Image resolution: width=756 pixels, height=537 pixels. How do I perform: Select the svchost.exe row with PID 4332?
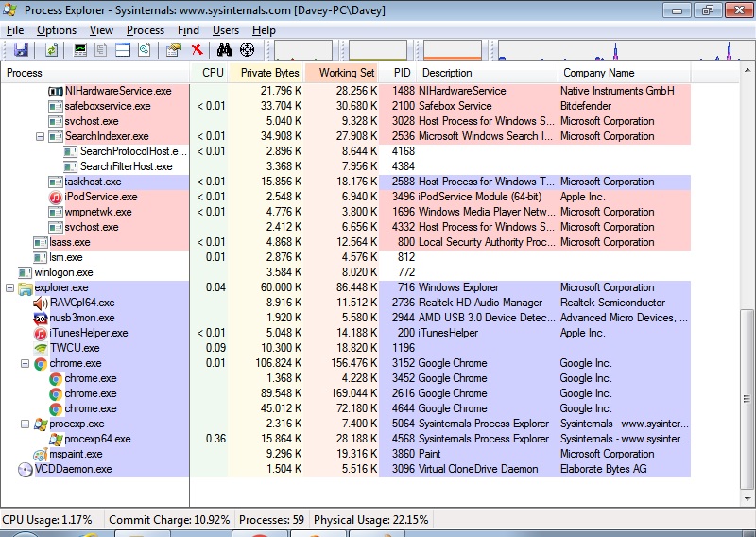click(x=345, y=227)
